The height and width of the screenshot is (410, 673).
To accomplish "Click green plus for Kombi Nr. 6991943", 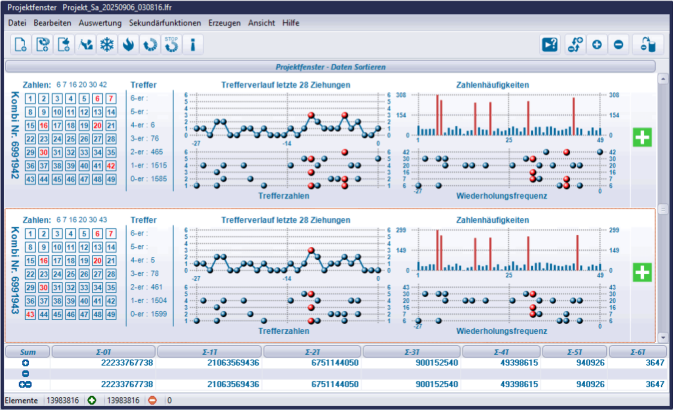I will (642, 273).
